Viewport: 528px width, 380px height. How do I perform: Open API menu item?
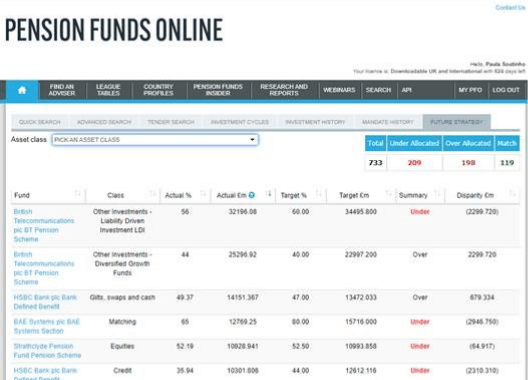406,90
